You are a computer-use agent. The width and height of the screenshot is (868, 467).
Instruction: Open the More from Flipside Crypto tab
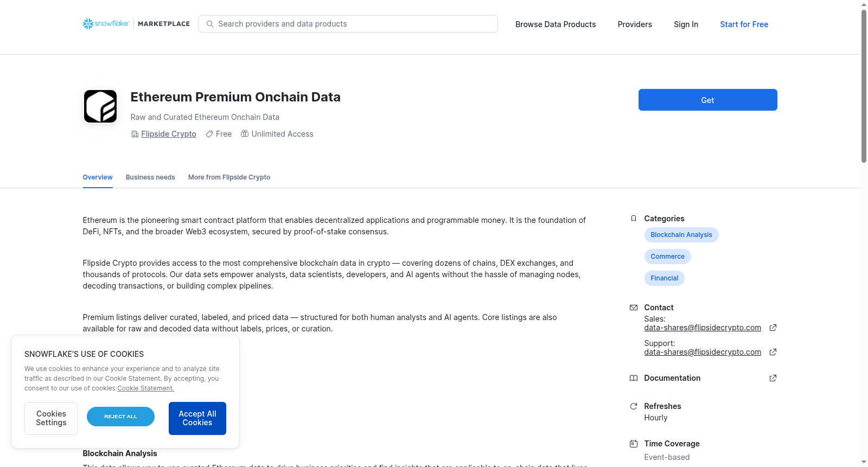click(x=229, y=177)
